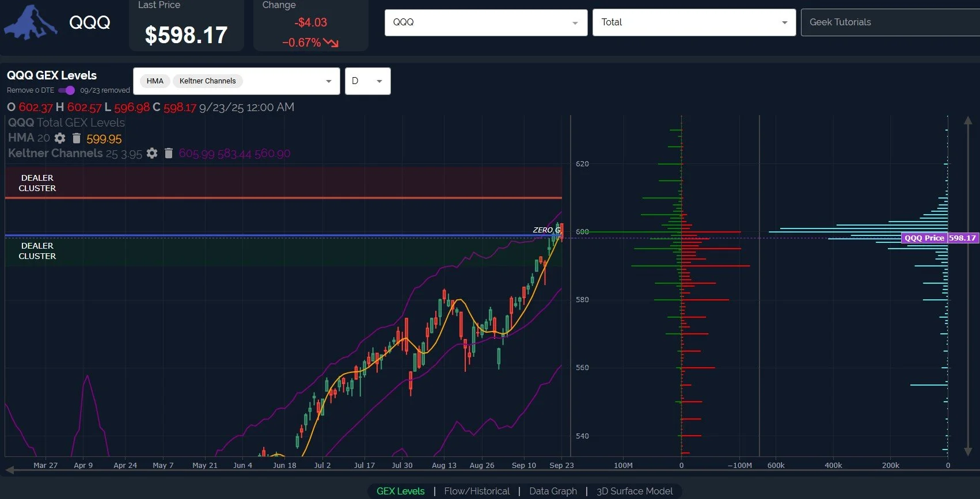Viewport: 980px width, 499px height.
Task: Open Keltner Channels settings gear
Action: [x=152, y=153]
